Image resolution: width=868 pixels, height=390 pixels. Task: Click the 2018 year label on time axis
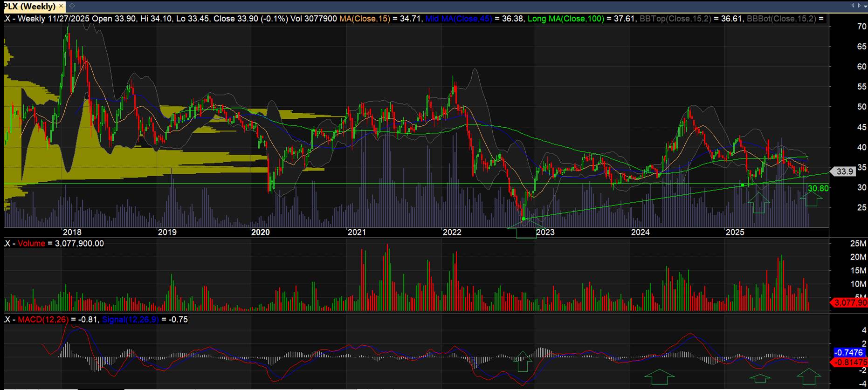[72, 232]
